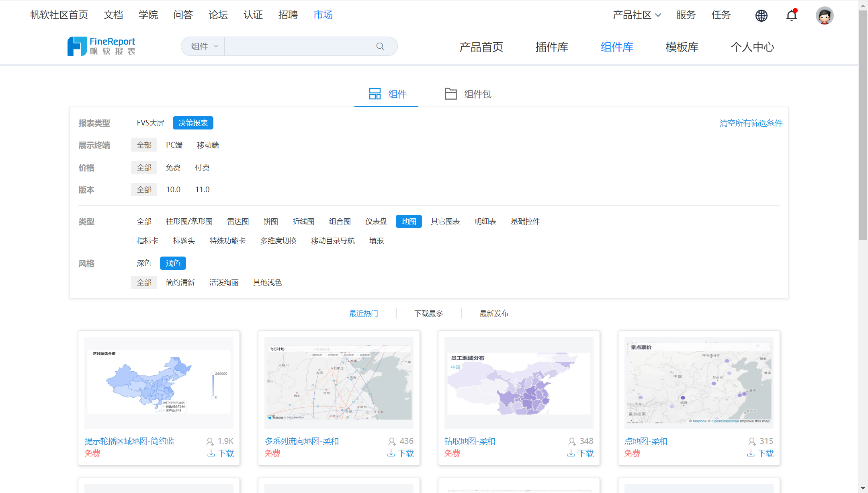Select 免费 price filter

click(173, 168)
